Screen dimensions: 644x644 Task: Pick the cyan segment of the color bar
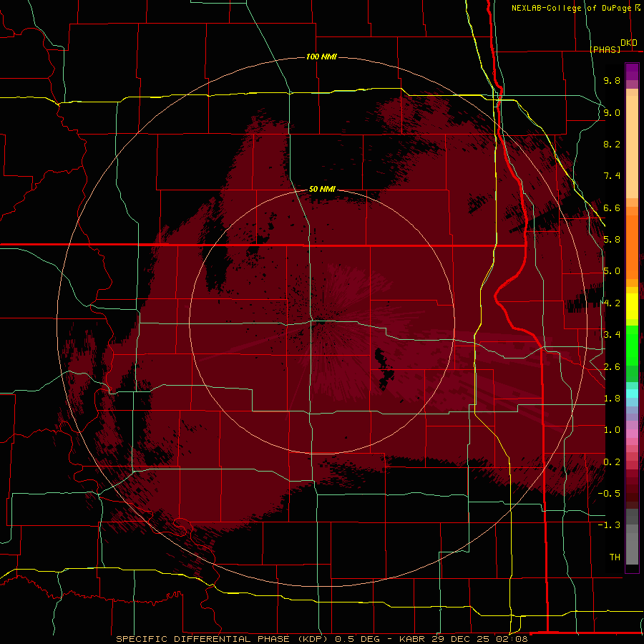(632, 394)
